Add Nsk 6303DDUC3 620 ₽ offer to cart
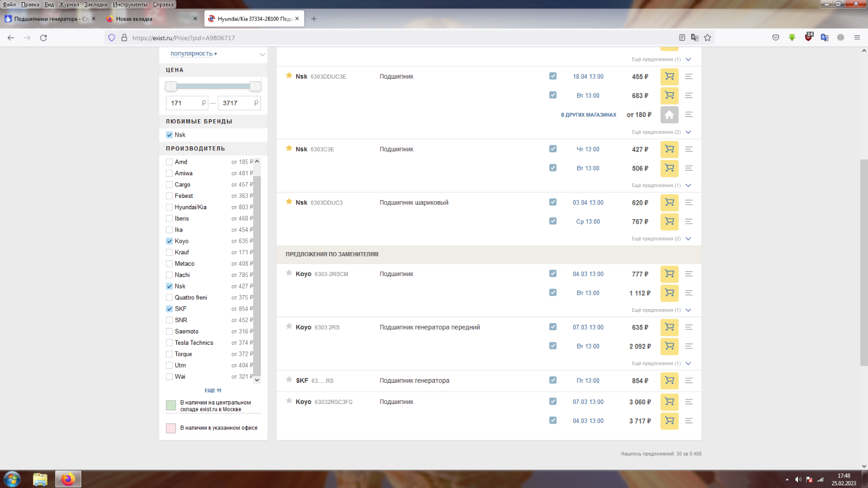 669,202
